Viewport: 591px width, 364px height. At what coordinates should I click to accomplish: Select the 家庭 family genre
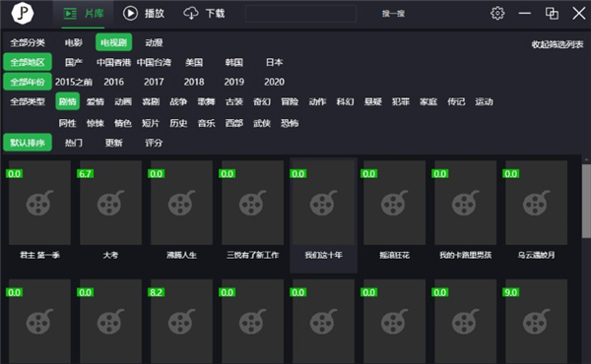coord(428,101)
